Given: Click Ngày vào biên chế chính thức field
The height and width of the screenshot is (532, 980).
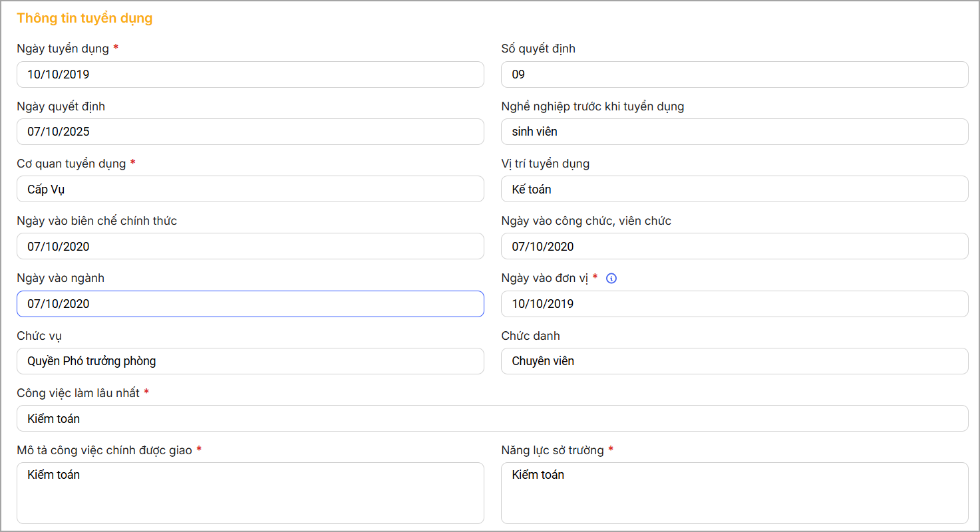Looking at the screenshot, I should click(250, 246).
